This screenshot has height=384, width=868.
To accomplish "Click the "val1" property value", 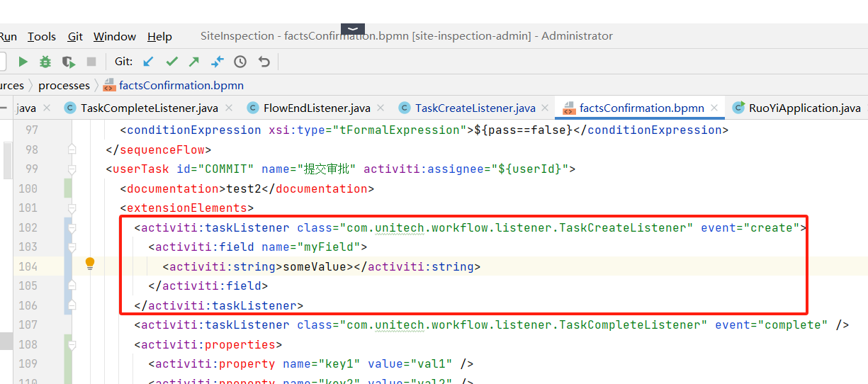I will point(428,363).
